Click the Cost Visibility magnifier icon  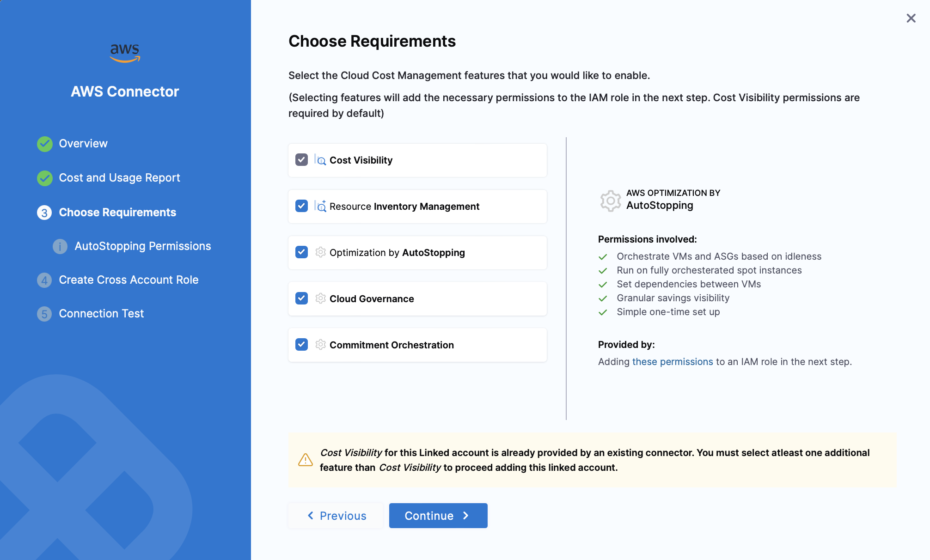pos(320,160)
